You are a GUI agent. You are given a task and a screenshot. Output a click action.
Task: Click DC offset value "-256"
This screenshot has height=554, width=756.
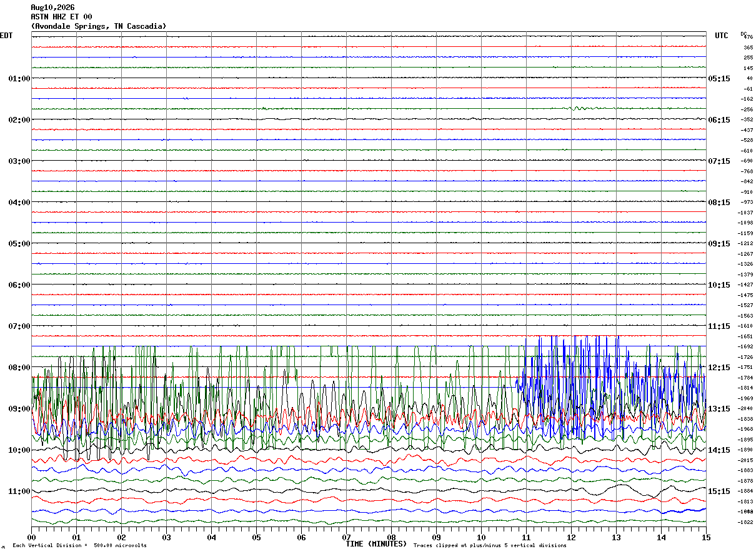(747, 109)
